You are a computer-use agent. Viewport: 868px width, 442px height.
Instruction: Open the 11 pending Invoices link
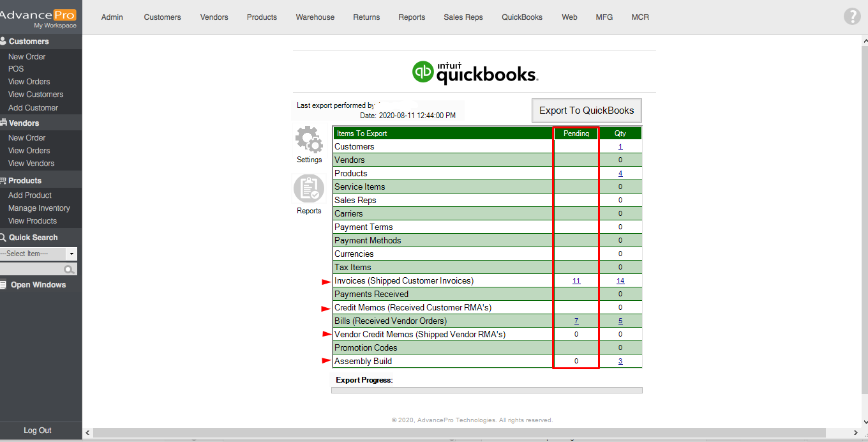coord(576,281)
